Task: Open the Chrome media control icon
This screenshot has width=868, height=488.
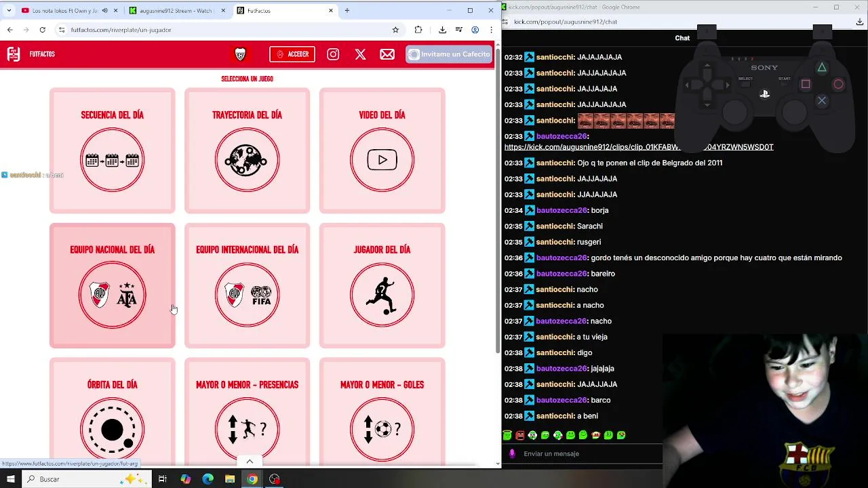Action: (x=459, y=30)
